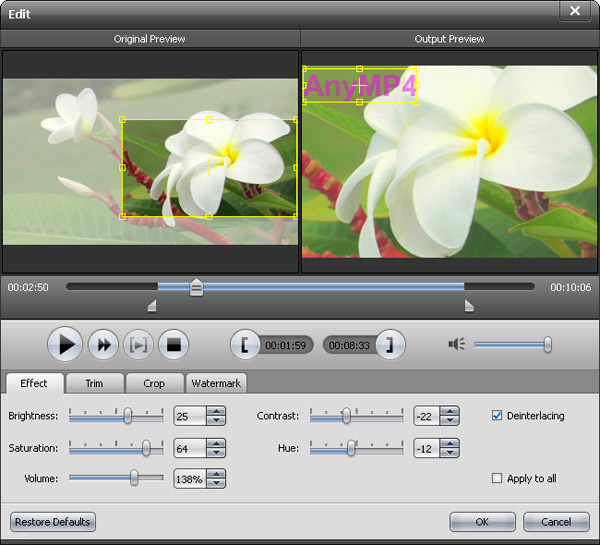Close the Edit dialog window

tap(575, 11)
